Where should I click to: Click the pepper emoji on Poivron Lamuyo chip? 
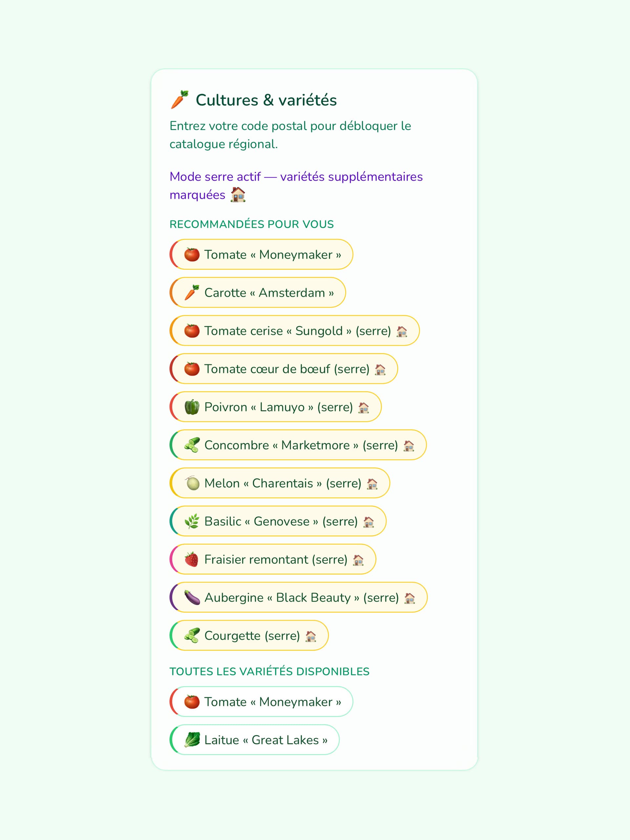pos(192,407)
